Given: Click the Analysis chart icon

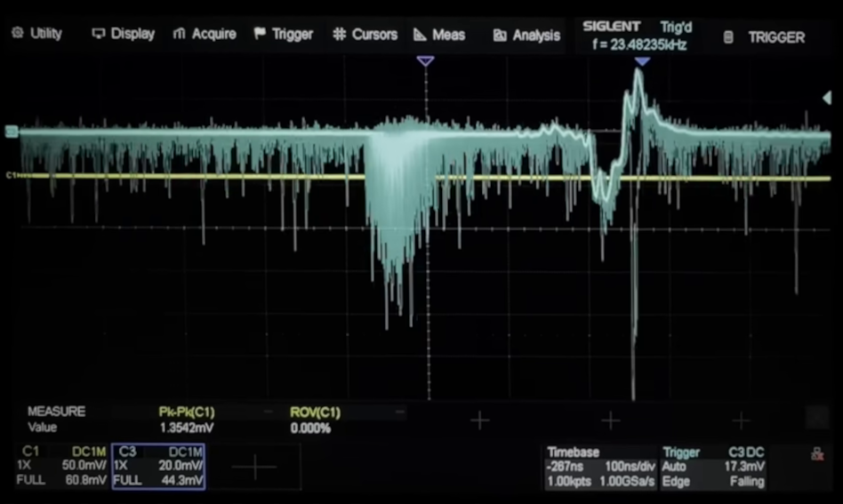Looking at the screenshot, I should 500,36.
